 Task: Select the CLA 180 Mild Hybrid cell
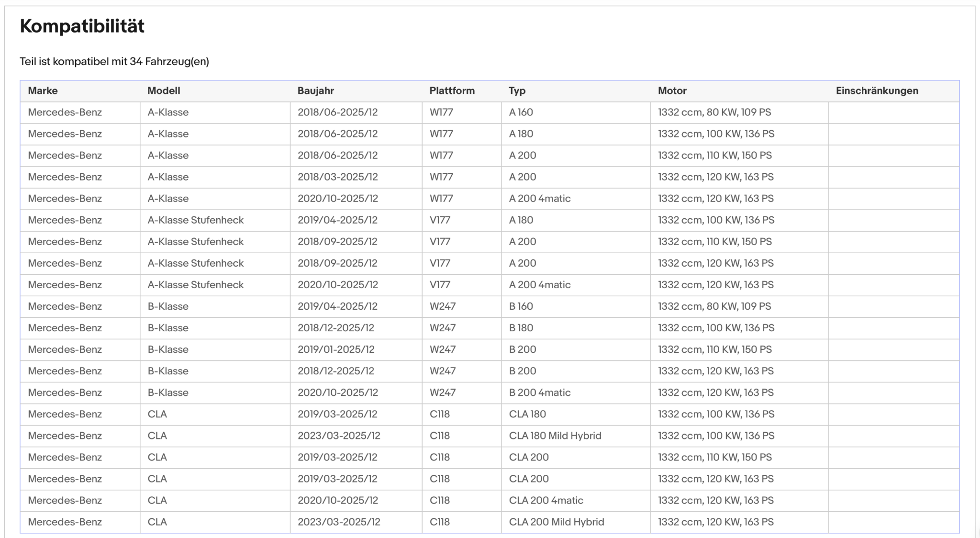click(x=576, y=436)
